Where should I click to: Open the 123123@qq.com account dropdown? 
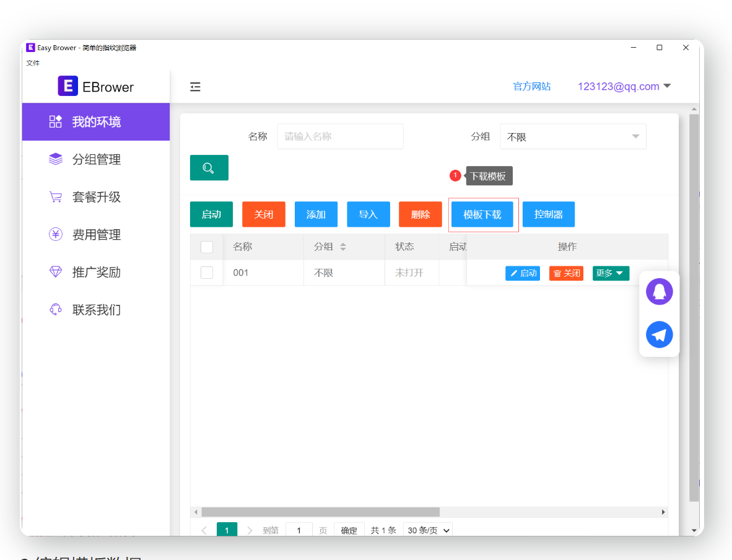(x=624, y=87)
